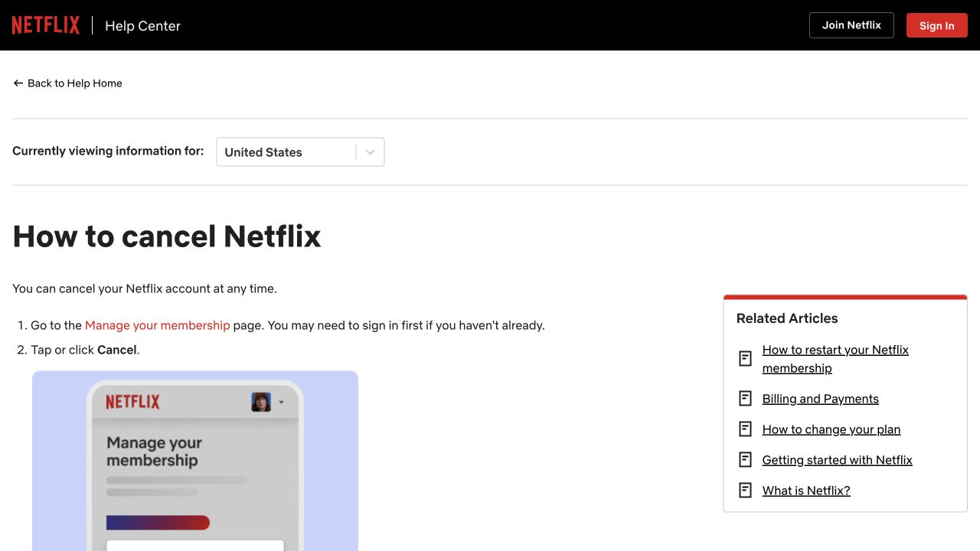The image size is (980, 551).
Task: Open How to change your plan article
Action: pyautogui.click(x=831, y=429)
